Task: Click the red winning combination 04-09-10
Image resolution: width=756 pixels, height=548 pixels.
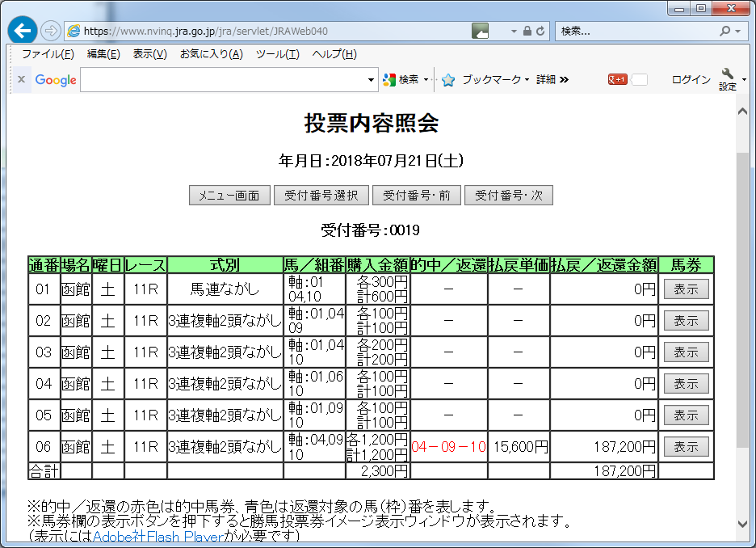Action: pyautogui.click(x=448, y=447)
